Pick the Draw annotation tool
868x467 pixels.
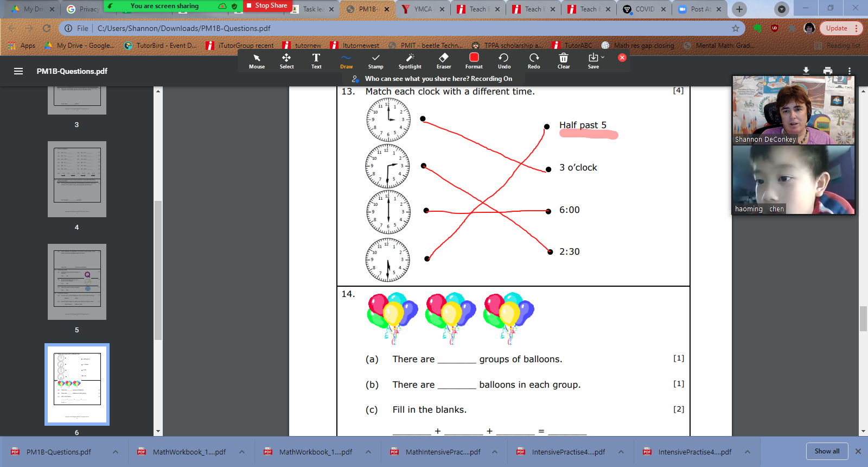pyautogui.click(x=346, y=61)
